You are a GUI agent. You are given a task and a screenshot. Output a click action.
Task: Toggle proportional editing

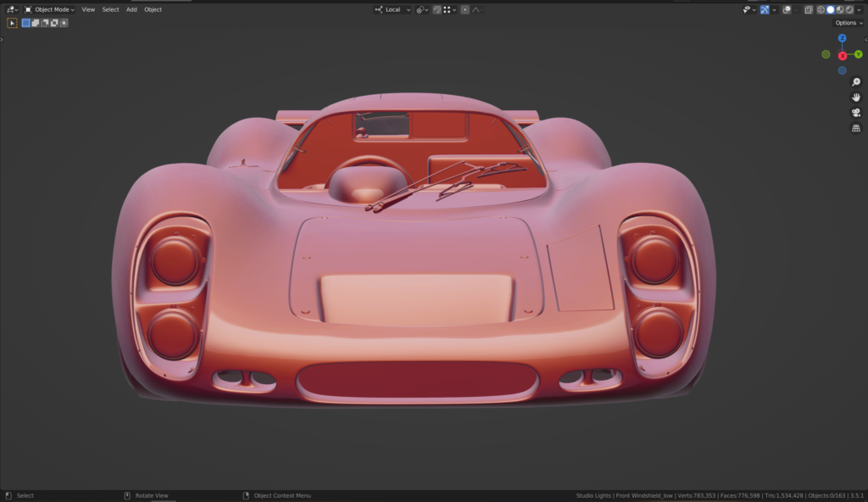465,9
